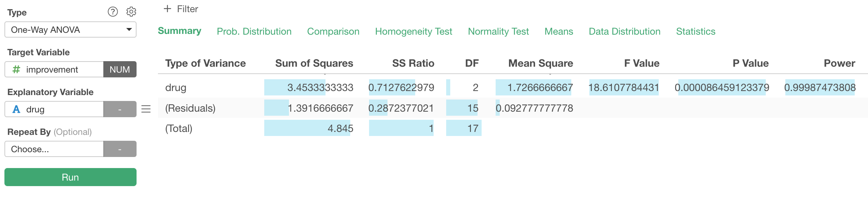Screen dimensions: 868x213
Task: Expand the One-Way ANOVA type dropdown
Action: click(x=70, y=29)
